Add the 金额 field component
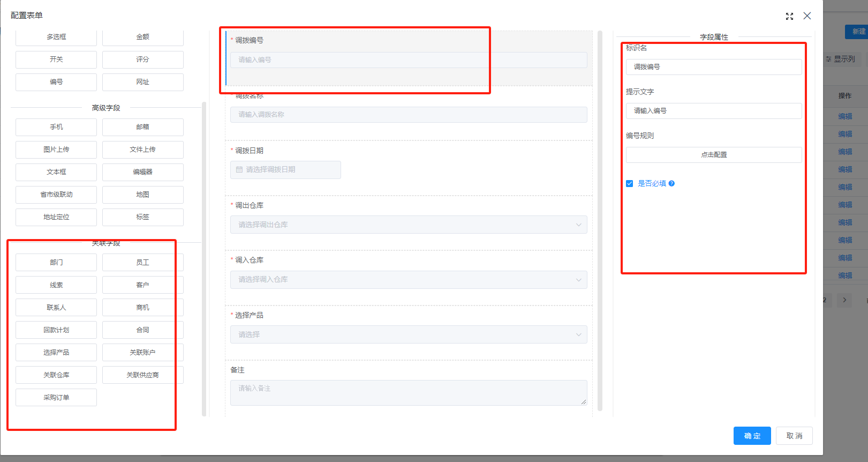Viewport: 868px width, 462px height. [143, 37]
